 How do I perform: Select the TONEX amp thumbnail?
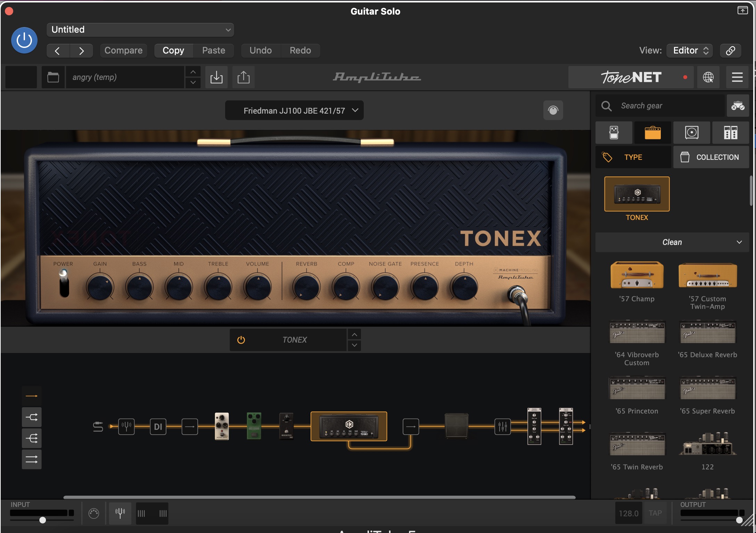click(x=637, y=194)
